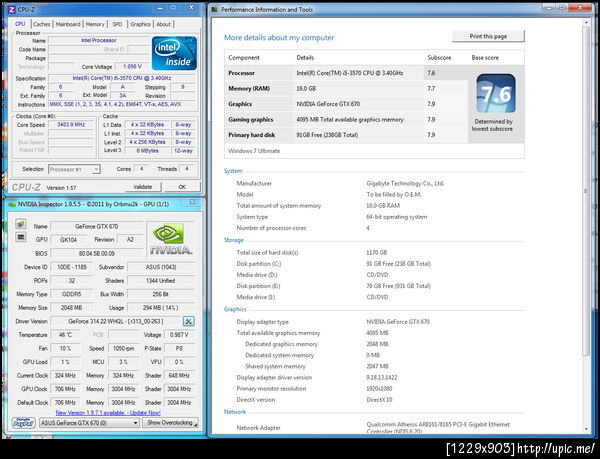
Task: Click the NVIDIA Inspector title bar icon
Action: click(12, 204)
